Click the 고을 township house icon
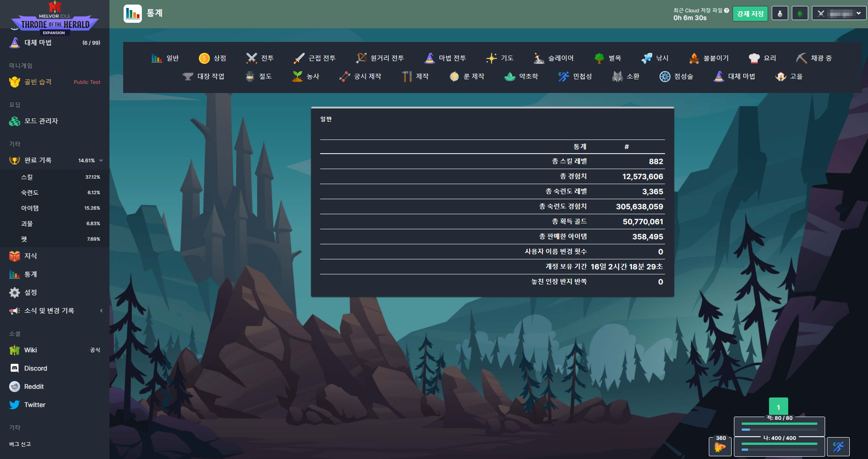This screenshot has width=868, height=459. click(781, 76)
